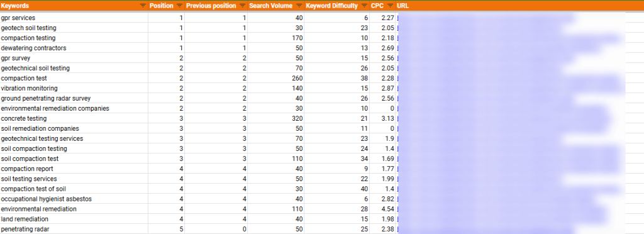Open the Previous position column filter
Image resolution: width=644 pixels, height=234 pixels.
point(242,6)
